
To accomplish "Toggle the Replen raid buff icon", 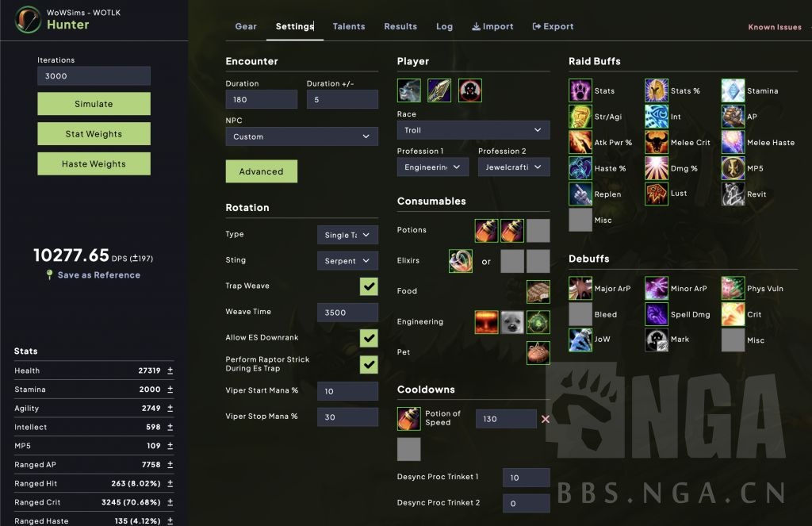I will coord(580,194).
